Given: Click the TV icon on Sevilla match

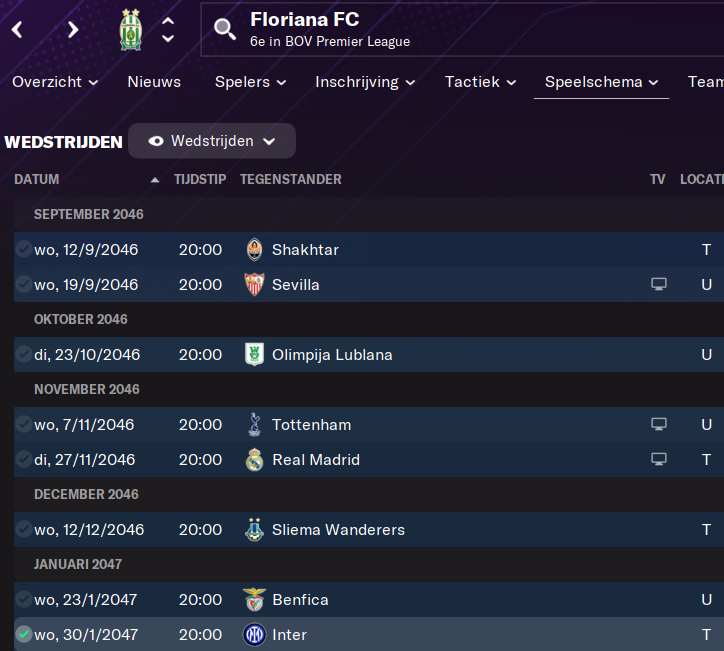Looking at the screenshot, I should pyautogui.click(x=658, y=284).
